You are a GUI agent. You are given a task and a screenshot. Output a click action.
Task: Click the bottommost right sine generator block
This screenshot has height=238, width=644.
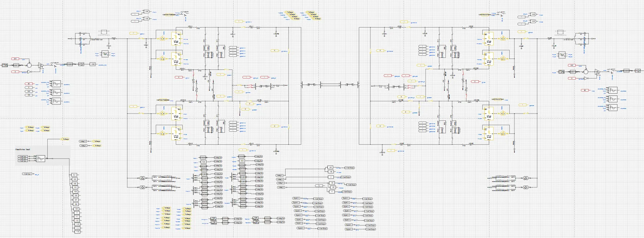(613, 107)
